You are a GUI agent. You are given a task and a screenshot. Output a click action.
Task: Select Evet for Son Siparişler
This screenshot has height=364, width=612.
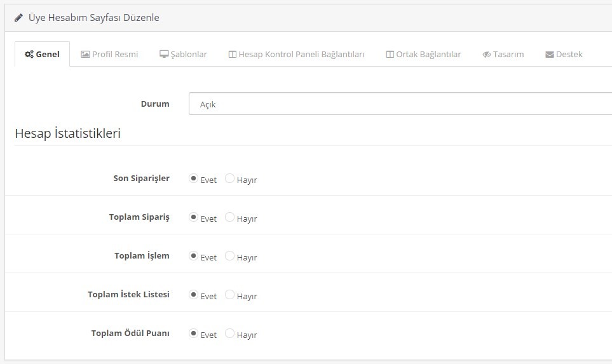point(193,179)
